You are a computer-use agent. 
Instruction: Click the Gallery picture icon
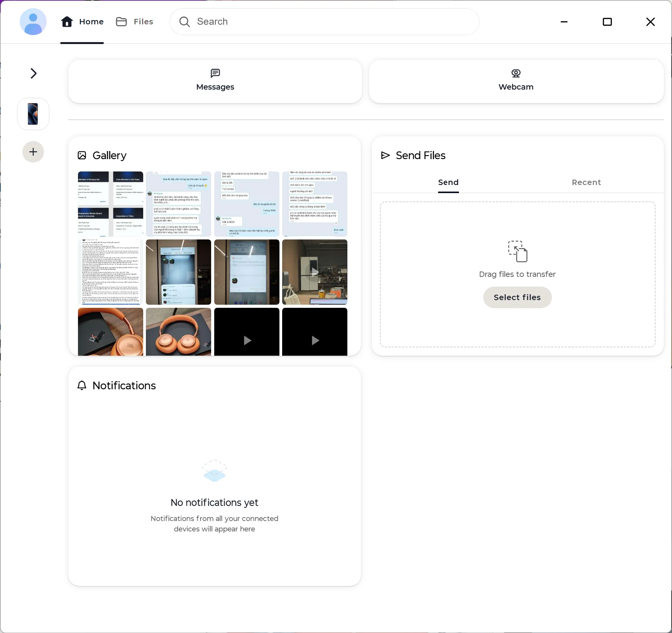point(82,155)
